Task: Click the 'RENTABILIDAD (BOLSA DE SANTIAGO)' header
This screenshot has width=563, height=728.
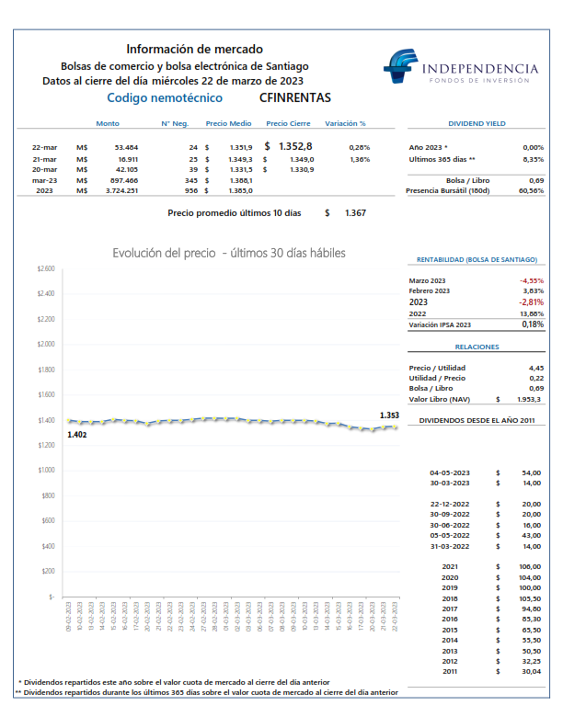Action: pyautogui.click(x=477, y=259)
